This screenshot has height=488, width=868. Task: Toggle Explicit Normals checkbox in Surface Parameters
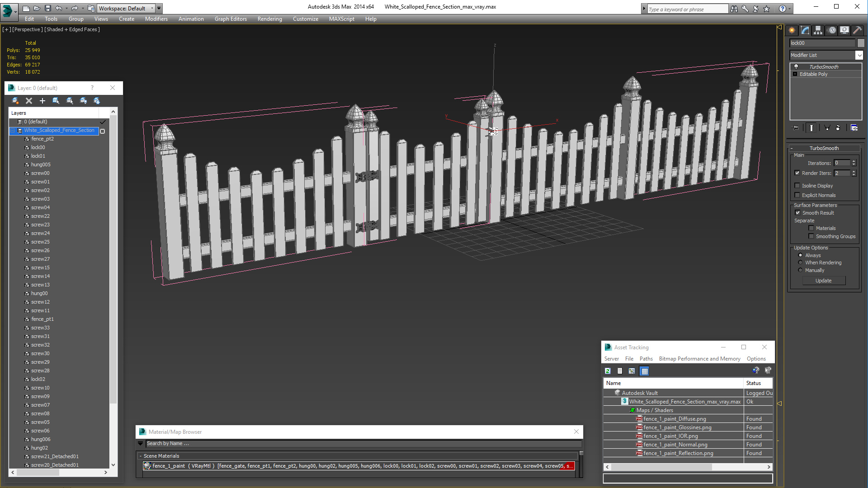pos(797,195)
